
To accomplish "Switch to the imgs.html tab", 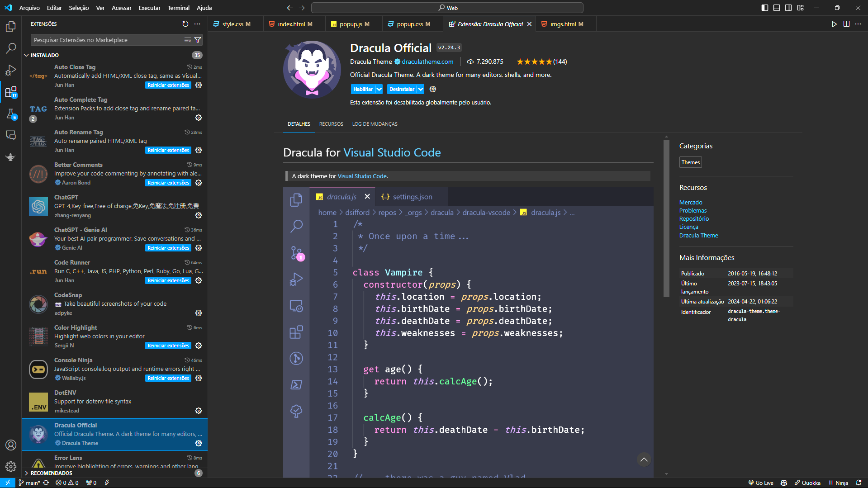I will coord(566,24).
